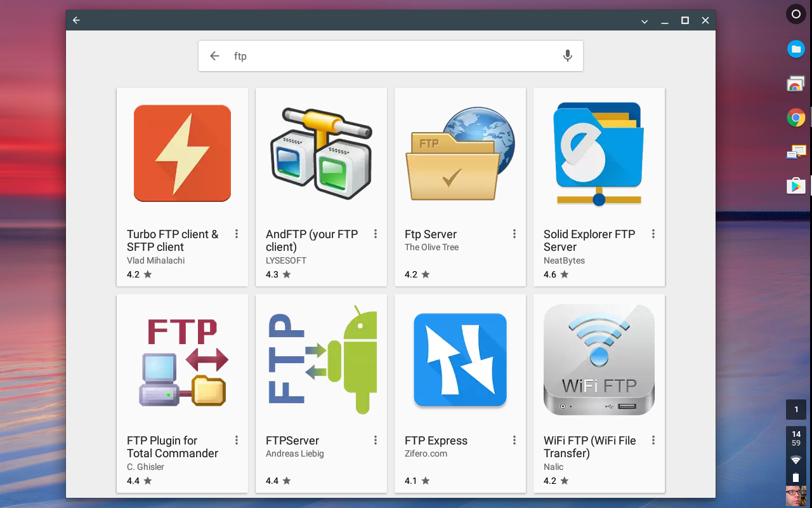The height and width of the screenshot is (508, 812).
Task: Click the Wi-Fi status icon in tray
Action: [796, 460]
